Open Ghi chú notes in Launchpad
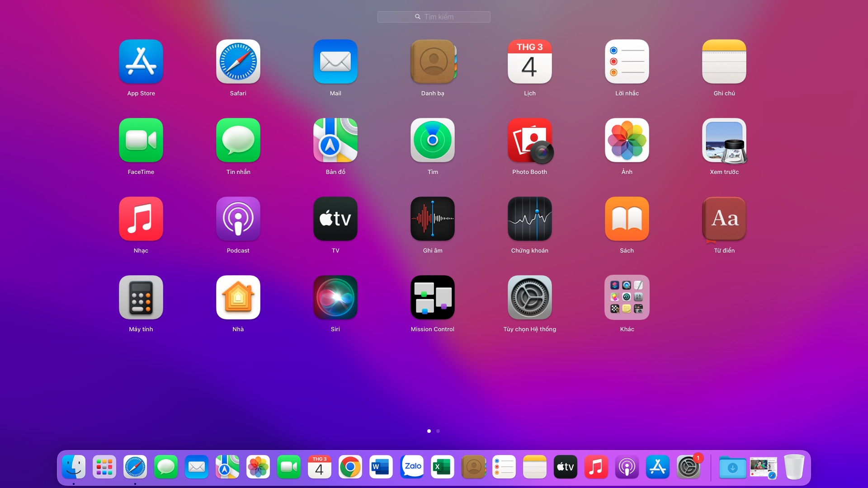Screen dimensions: 868x488 724,61
